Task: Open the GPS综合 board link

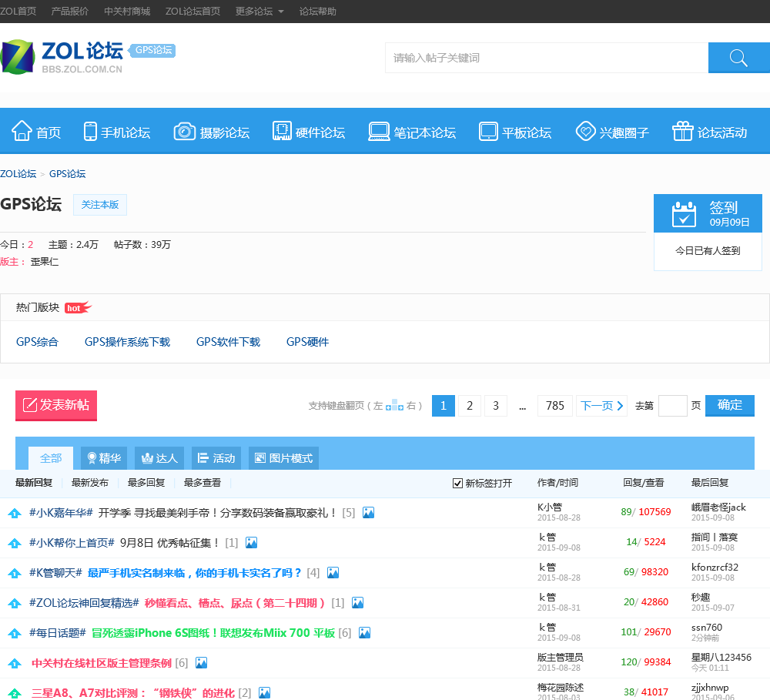Action: (37, 342)
